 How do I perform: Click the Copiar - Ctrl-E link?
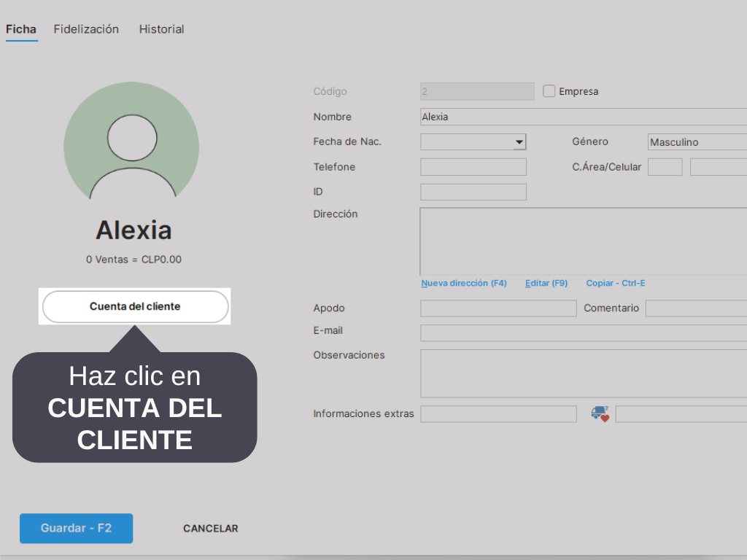click(x=616, y=284)
